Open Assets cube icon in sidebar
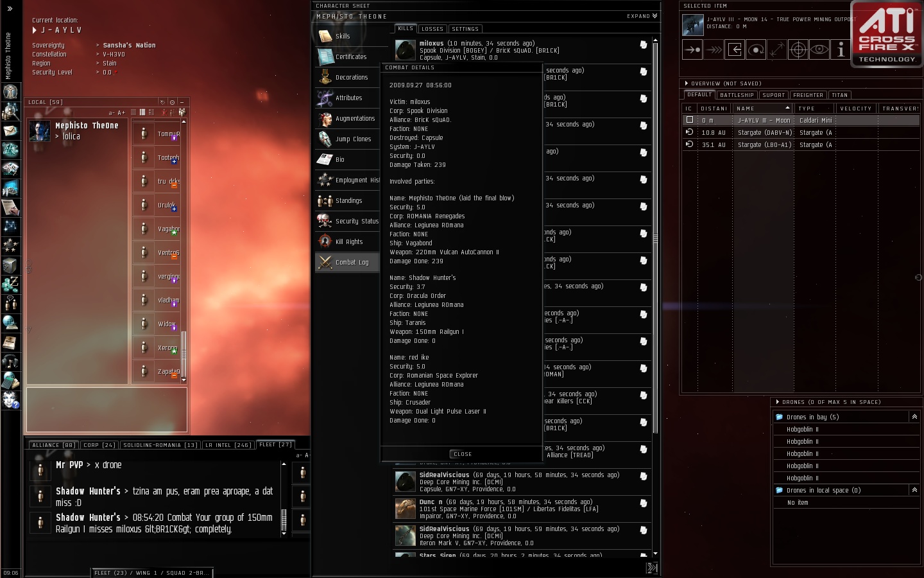This screenshot has width=924, height=578. coord(10,265)
